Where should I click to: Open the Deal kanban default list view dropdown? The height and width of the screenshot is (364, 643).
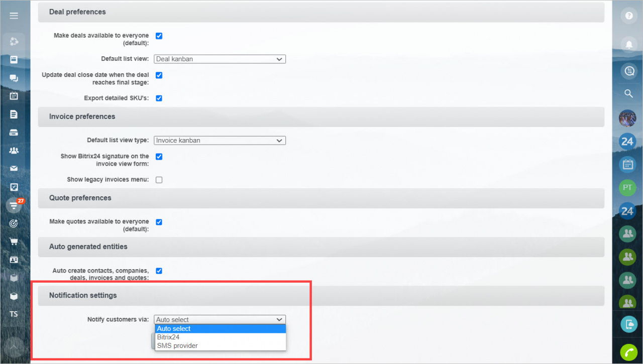click(220, 59)
